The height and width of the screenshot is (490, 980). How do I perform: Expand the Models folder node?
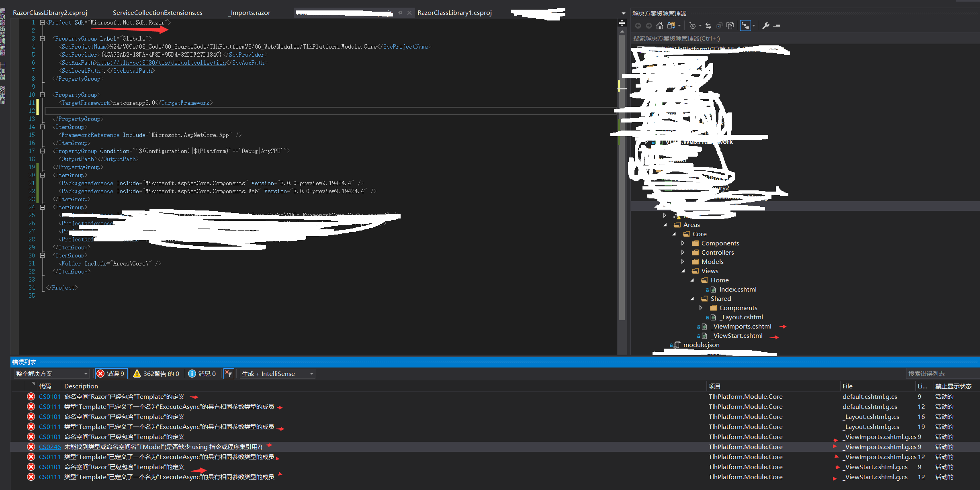[683, 262]
